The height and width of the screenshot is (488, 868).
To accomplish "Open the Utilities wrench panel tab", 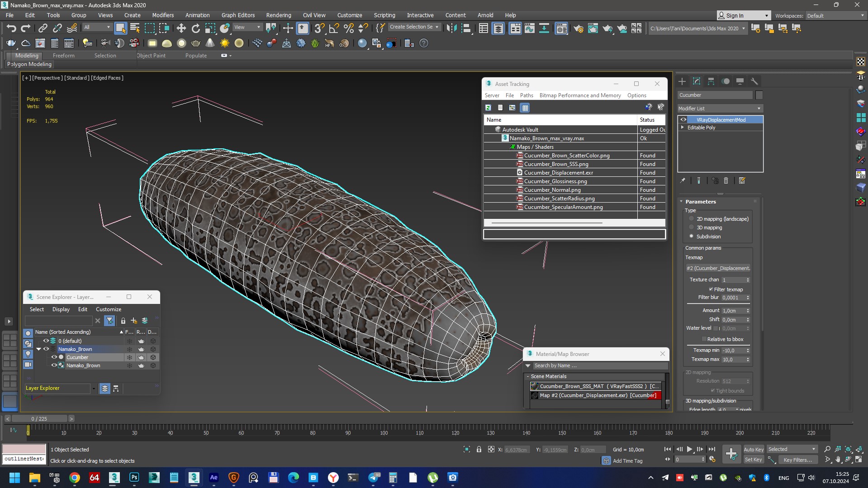I will 754,81.
